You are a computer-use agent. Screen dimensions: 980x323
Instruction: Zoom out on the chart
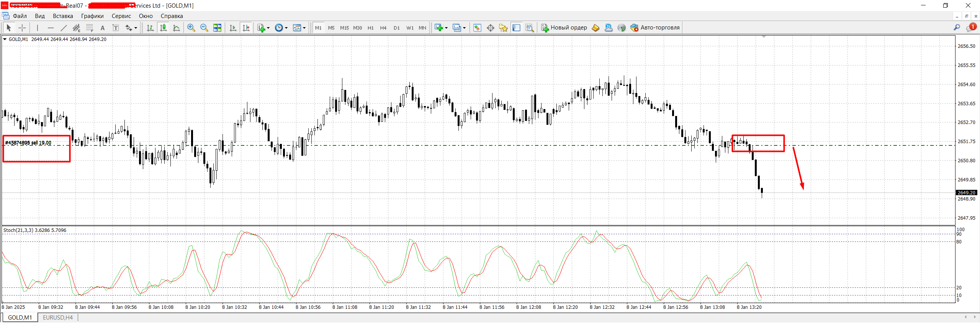[204, 28]
